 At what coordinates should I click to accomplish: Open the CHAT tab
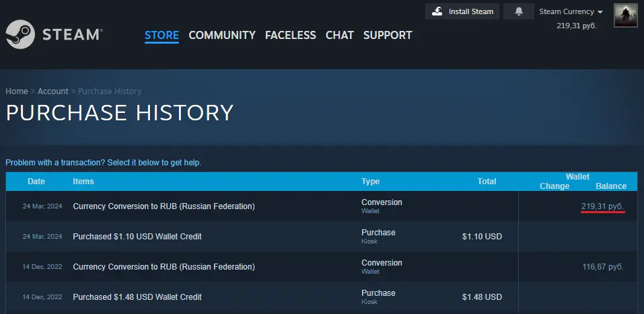tap(339, 35)
